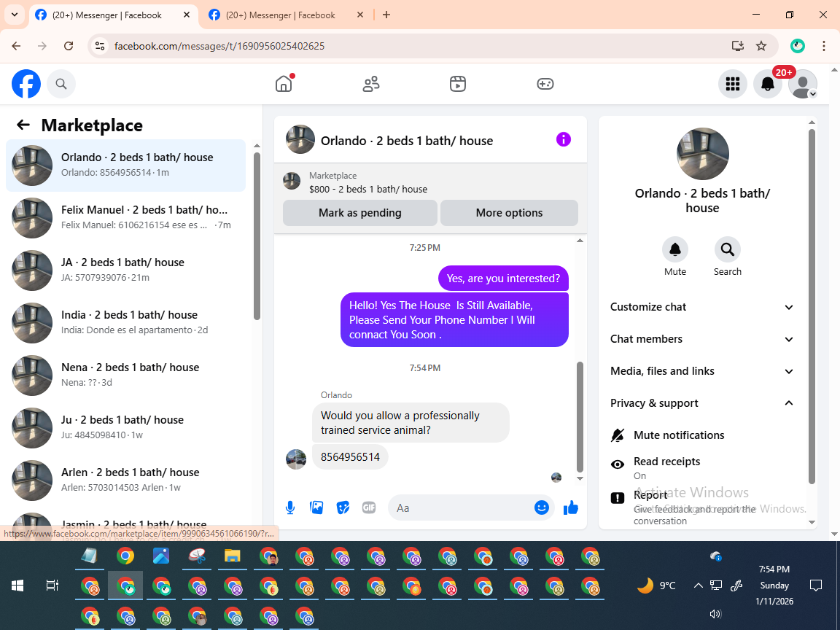Open emoji picker in message box
840x630 pixels.
point(542,507)
